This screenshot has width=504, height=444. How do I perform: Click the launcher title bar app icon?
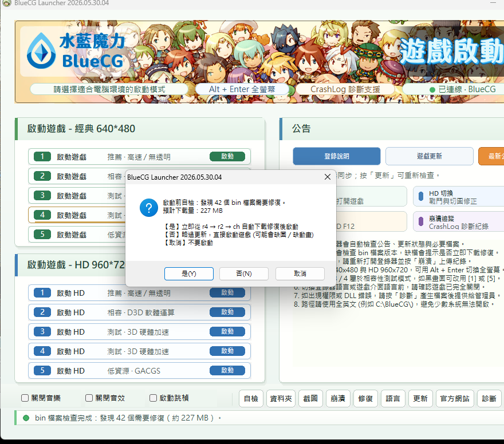click(x=6, y=3)
